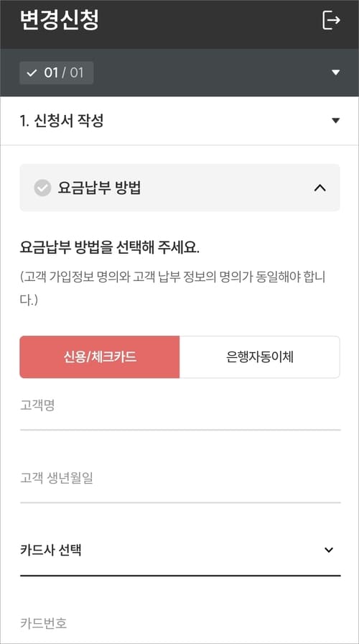Click the 1. 신청서 작성 section title
Image resolution: width=359 pixels, height=644 pixels.
point(62,121)
